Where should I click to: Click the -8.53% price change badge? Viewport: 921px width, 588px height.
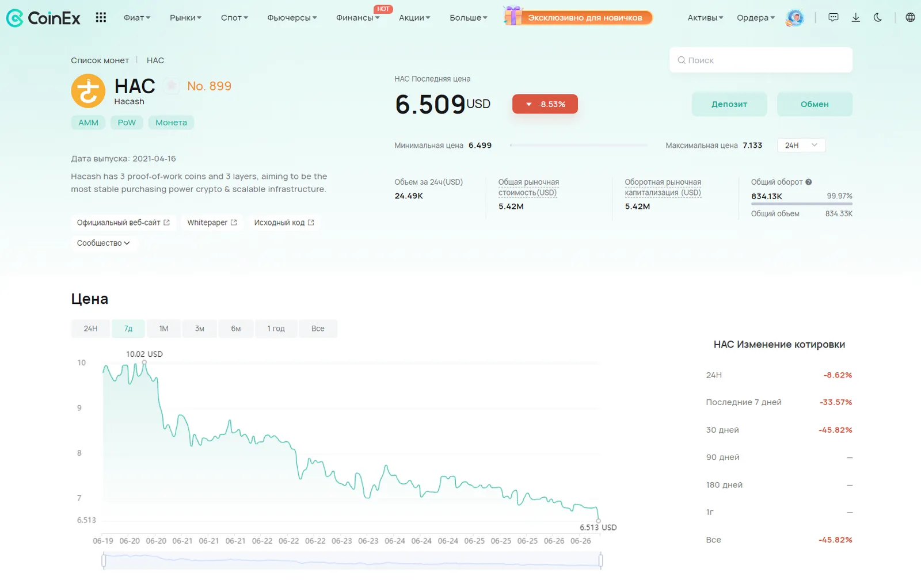[545, 104]
